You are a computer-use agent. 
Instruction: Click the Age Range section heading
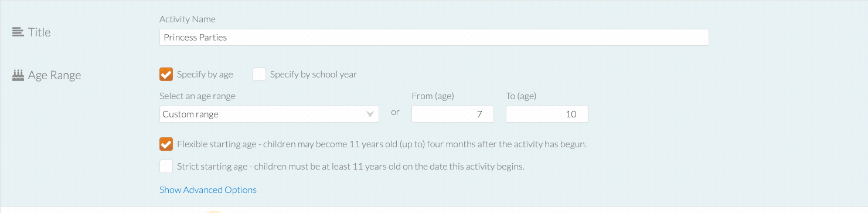click(x=55, y=75)
